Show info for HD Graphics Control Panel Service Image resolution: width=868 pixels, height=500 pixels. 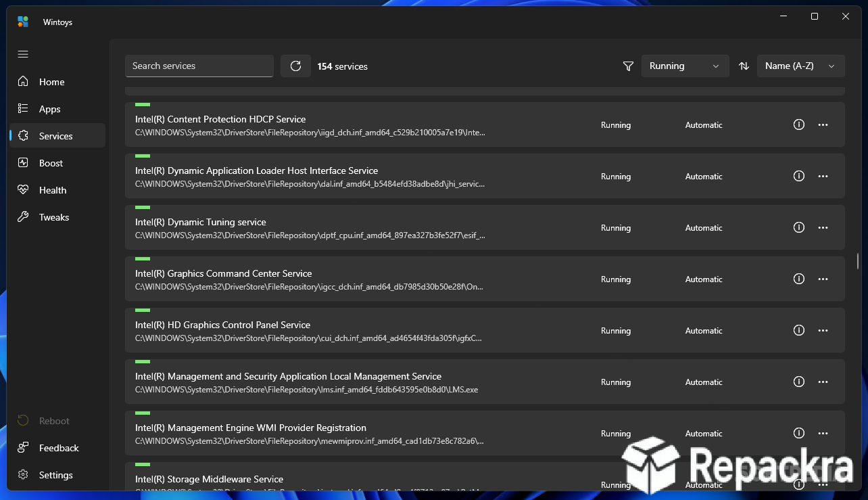(x=798, y=330)
